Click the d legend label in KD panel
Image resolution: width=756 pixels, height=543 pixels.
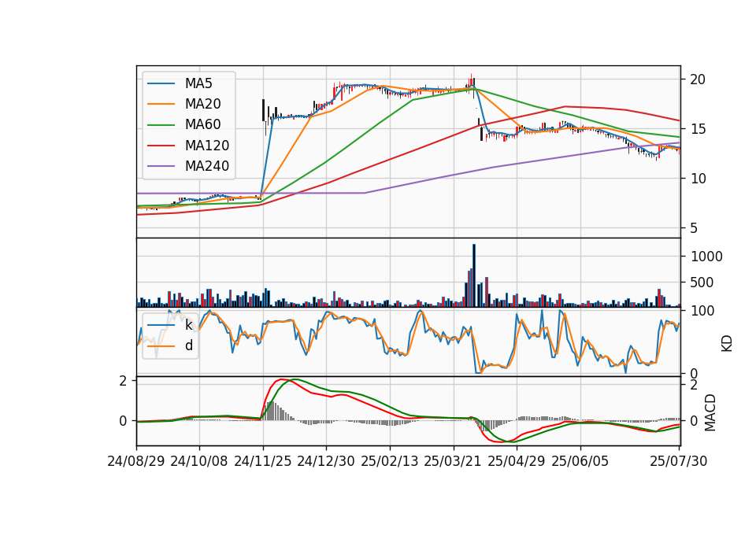[188, 345]
